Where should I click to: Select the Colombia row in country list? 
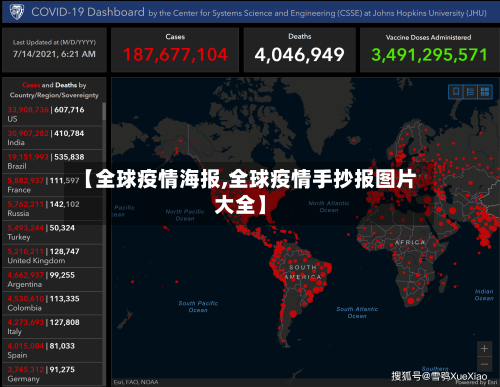coord(52,303)
